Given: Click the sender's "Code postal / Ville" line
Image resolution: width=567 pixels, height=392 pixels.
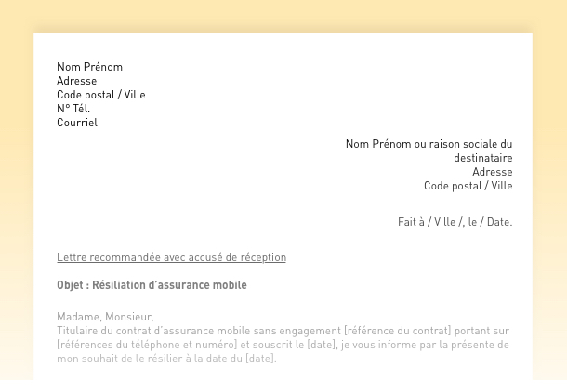Looking at the screenshot, I should 100,95.
